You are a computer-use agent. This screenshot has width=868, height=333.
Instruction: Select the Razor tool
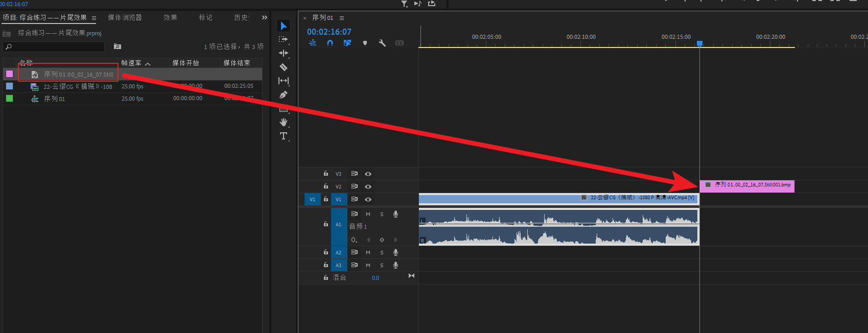(x=284, y=67)
